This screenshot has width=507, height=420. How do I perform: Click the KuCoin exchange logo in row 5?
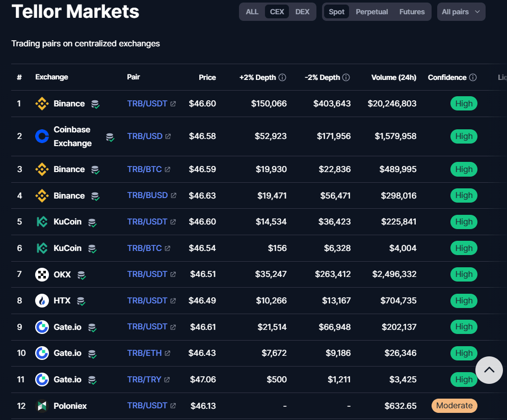click(42, 221)
